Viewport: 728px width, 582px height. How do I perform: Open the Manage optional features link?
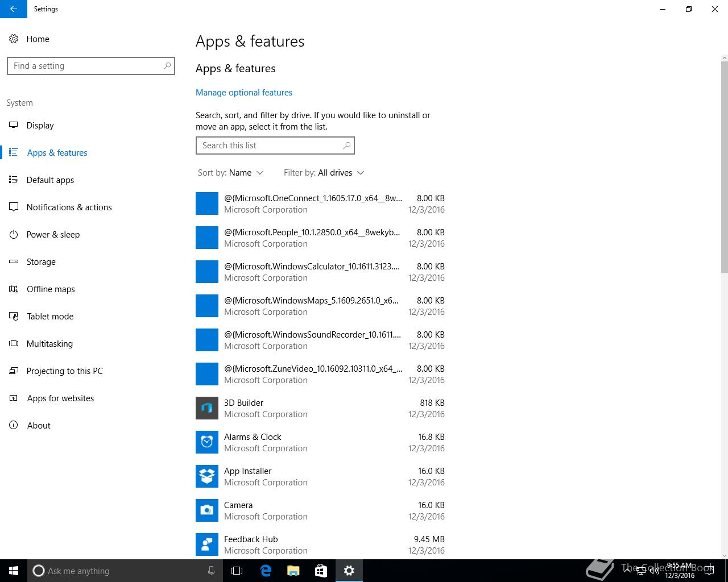(x=244, y=93)
